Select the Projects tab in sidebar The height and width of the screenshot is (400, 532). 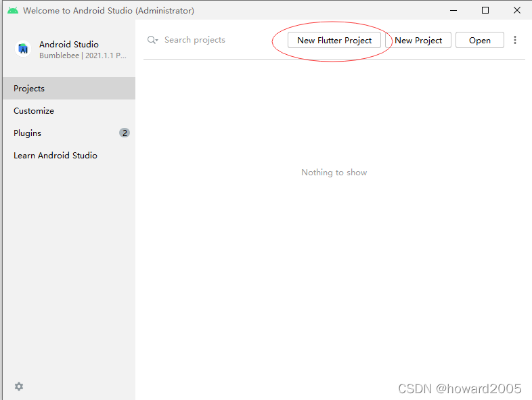pos(69,88)
